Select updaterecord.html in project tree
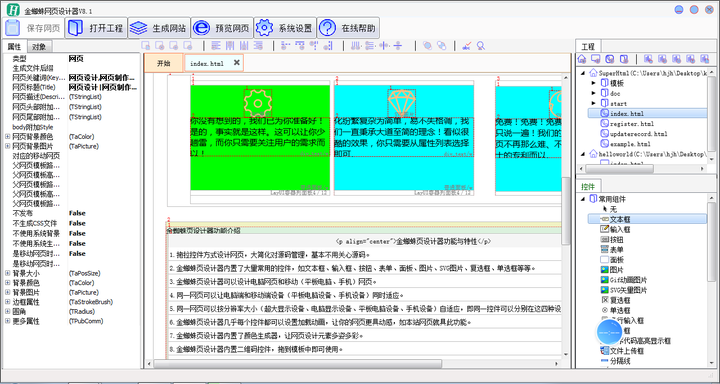This screenshot has height=384, width=720. click(x=638, y=134)
